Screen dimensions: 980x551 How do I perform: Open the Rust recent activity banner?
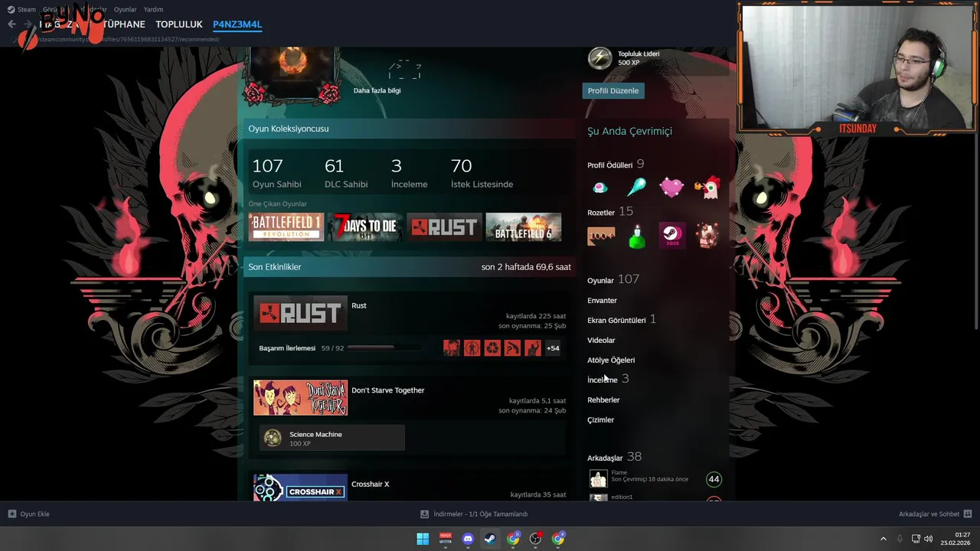coord(300,313)
